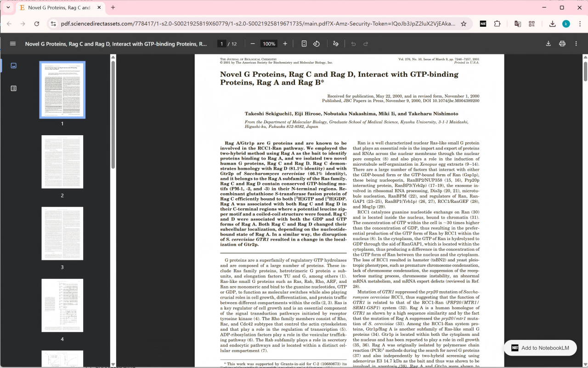This screenshot has width=588, height=368.
Task: Zoom in on the PDF document
Action: [285, 44]
